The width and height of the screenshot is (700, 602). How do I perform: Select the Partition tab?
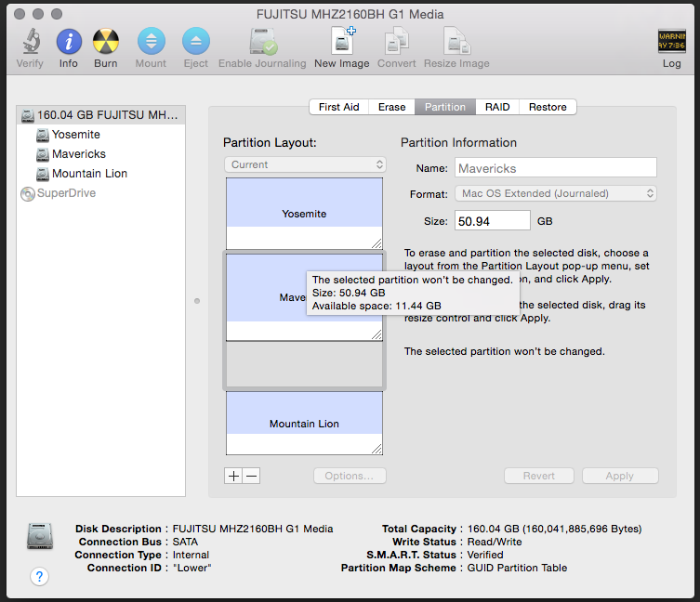click(x=445, y=107)
